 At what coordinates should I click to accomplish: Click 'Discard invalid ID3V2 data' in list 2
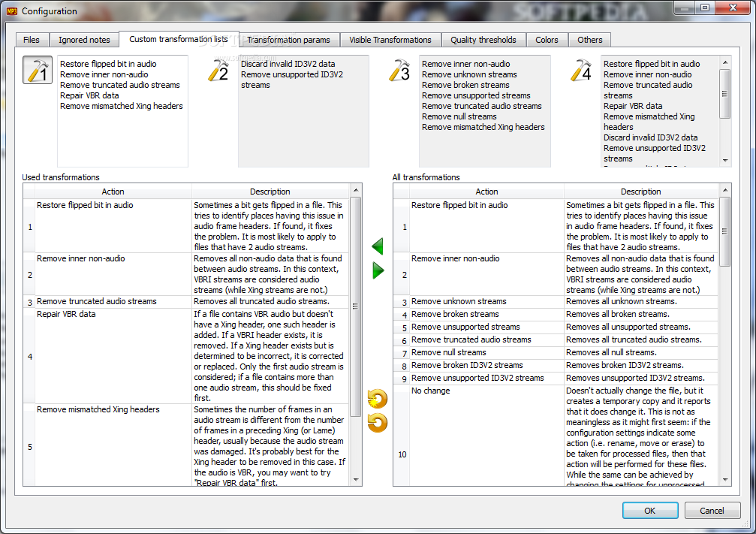click(x=288, y=64)
